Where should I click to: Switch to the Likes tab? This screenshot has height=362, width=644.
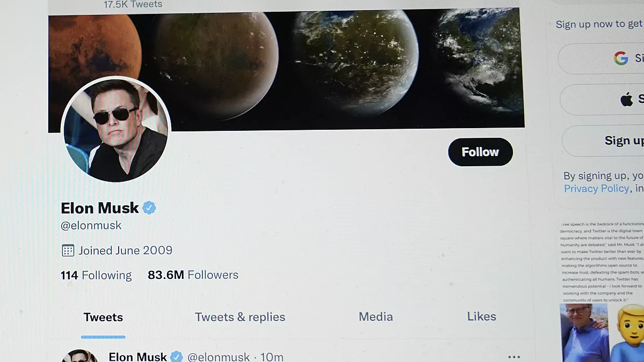[481, 316]
